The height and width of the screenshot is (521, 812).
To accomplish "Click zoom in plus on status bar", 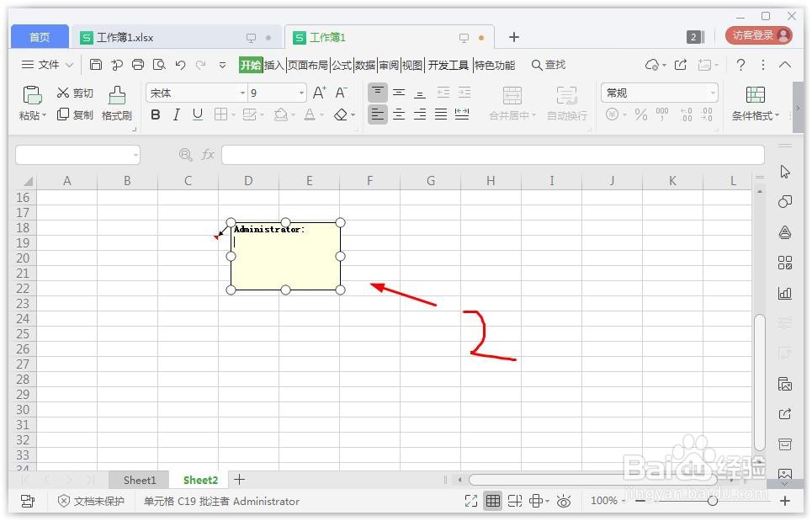I will (785, 501).
